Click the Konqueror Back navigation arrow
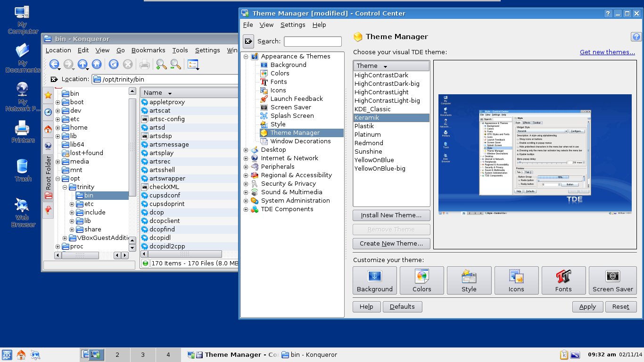The height and width of the screenshot is (362, 644). tap(53, 64)
